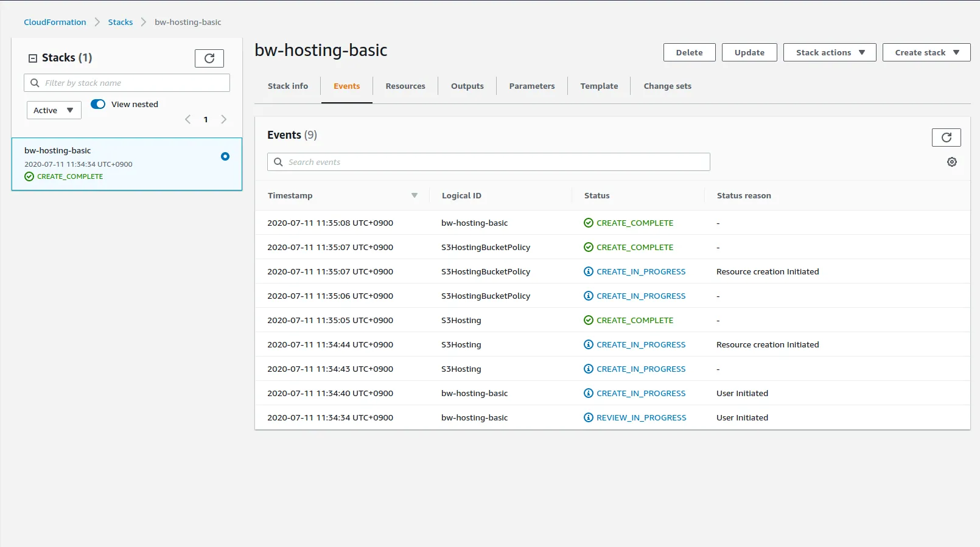Focus the Filter by stack name field
This screenshot has height=547, width=980.
pyautogui.click(x=127, y=83)
